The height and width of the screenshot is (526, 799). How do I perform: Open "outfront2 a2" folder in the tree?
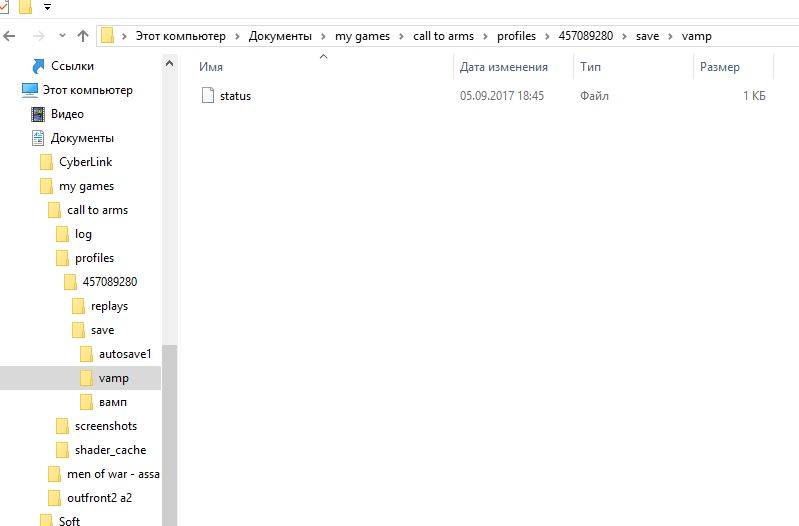click(99, 498)
